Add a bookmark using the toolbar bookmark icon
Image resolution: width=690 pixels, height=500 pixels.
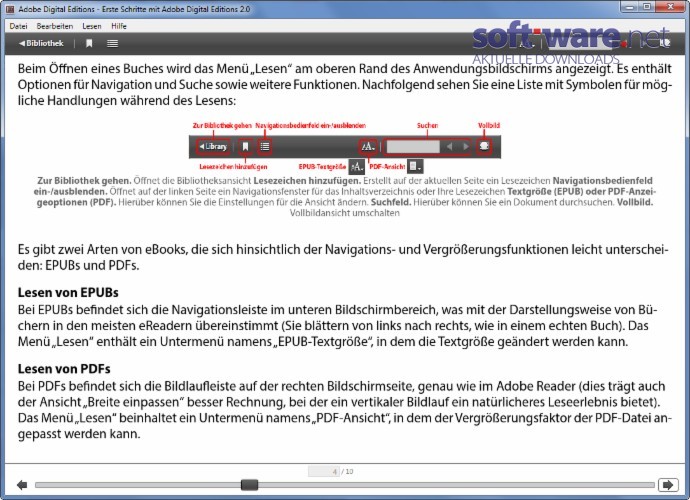[x=89, y=43]
